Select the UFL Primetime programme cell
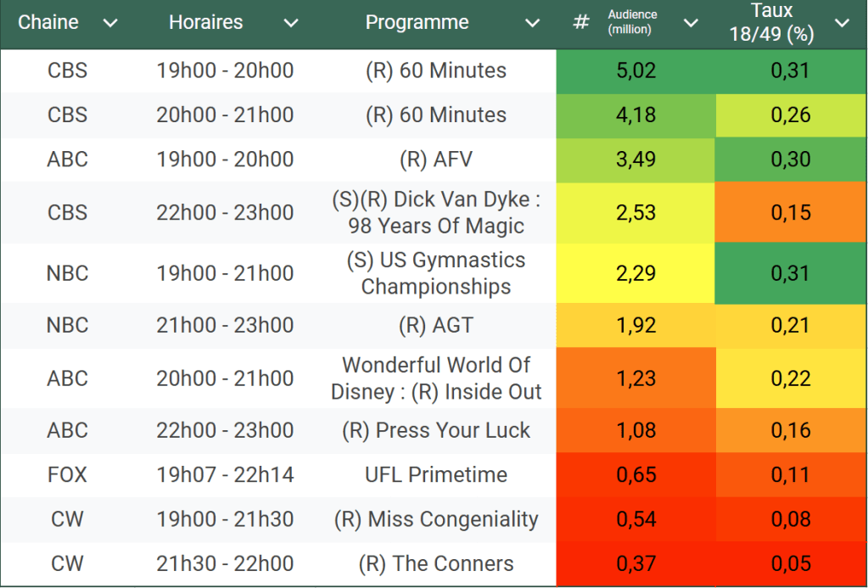This screenshot has width=868, height=588. 435,474
